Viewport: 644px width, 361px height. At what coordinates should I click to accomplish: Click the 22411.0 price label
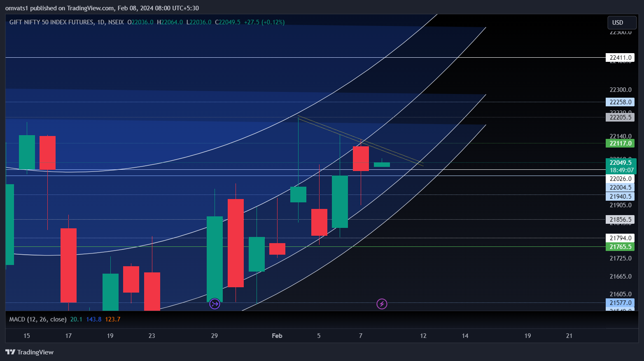click(x=620, y=58)
